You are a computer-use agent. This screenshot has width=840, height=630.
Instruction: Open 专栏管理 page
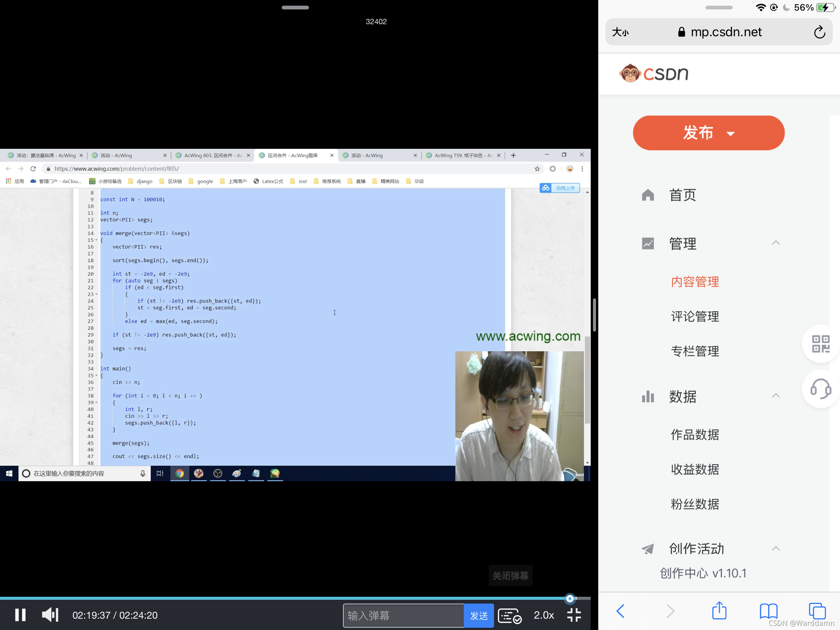point(695,351)
